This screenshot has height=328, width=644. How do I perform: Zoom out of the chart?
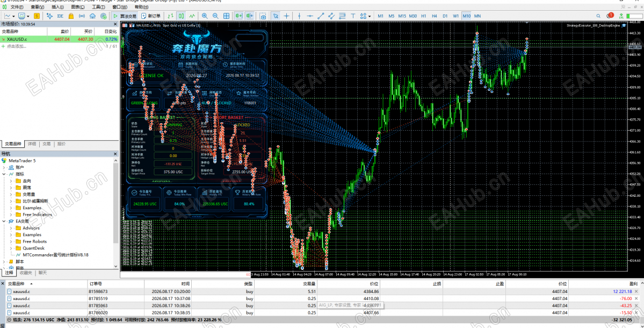(x=215, y=16)
